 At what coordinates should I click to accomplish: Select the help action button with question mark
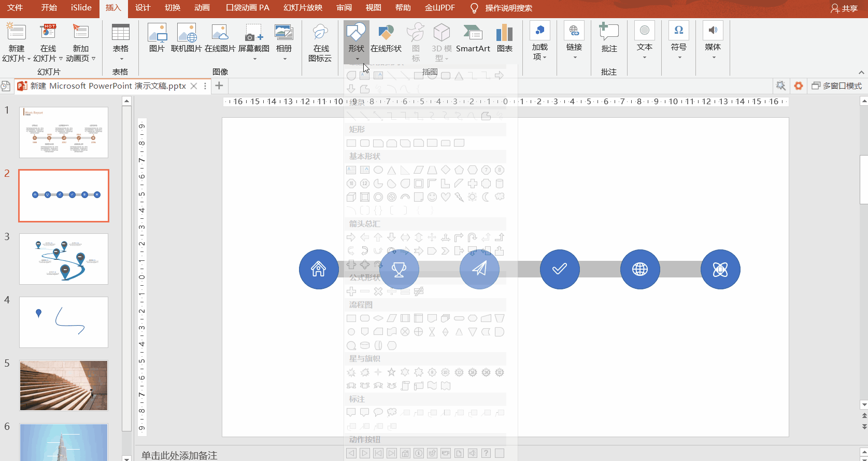[486, 453]
